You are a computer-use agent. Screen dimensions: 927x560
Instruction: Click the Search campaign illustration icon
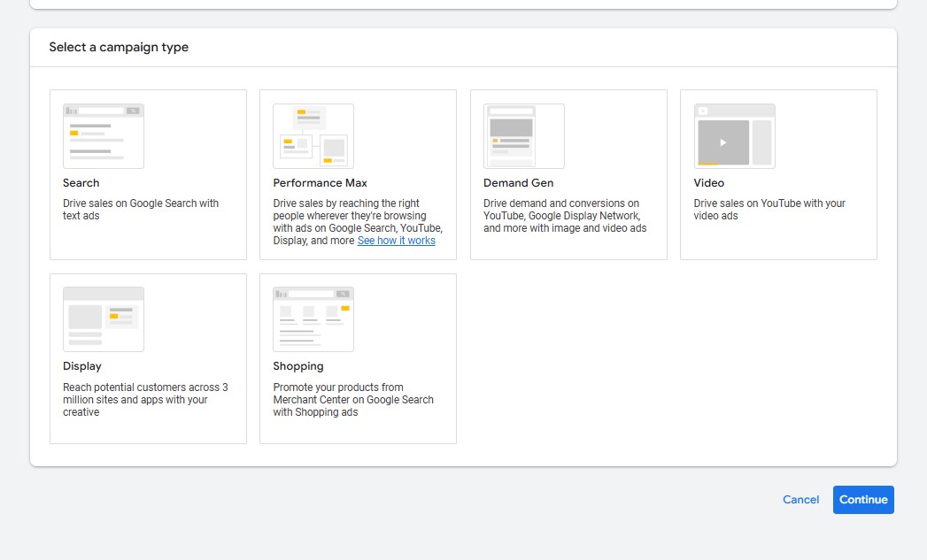[x=103, y=136]
